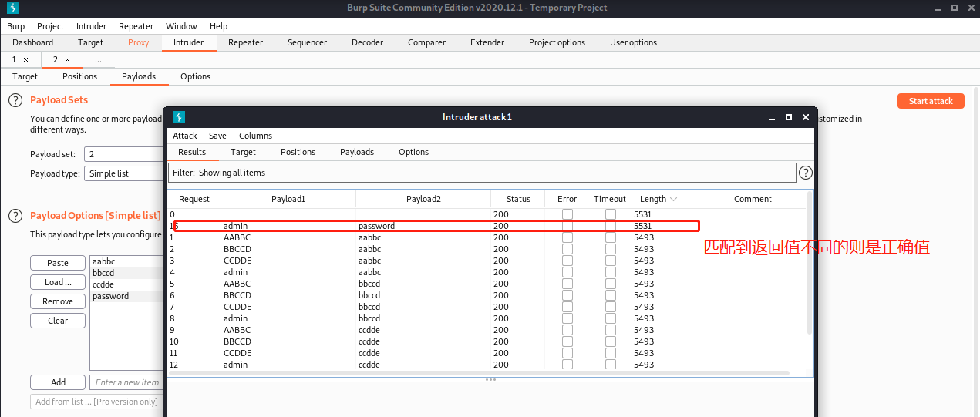Open the Columns menu in attack window
This screenshot has width=980, height=417.
click(x=255, y=136)
